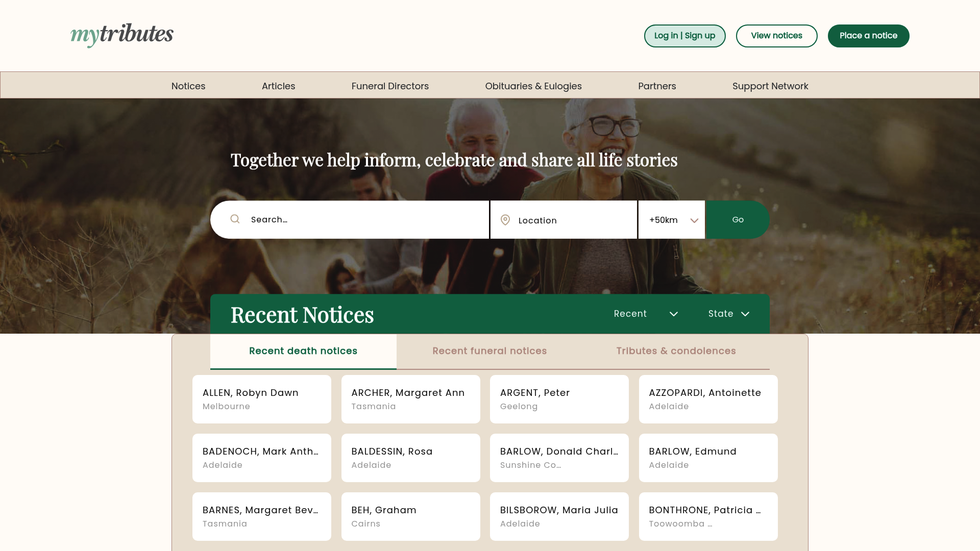Screen dimensions: 980x551
Task: Open the Recent sort dropdown
Action: pos(646,314)
